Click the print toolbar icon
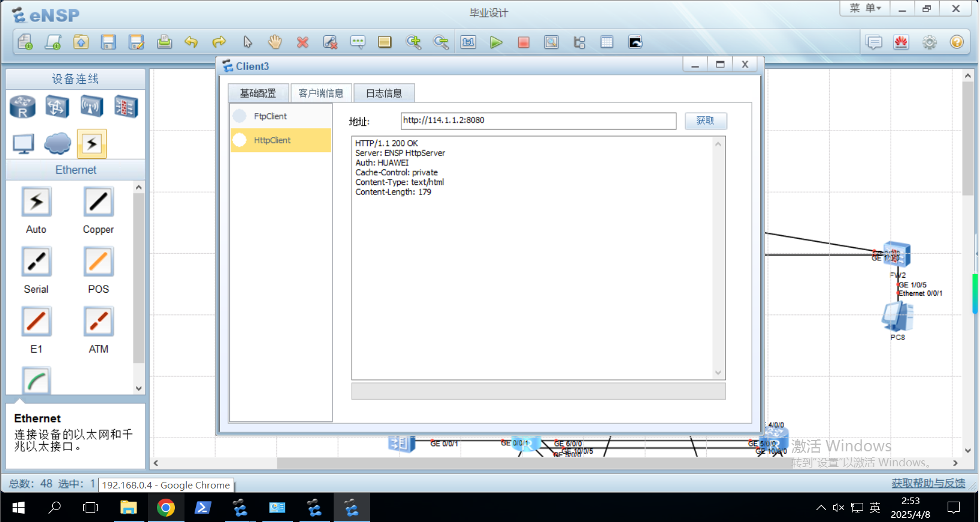980x522 pixels. pyautogui.click(x=164, y=42)
